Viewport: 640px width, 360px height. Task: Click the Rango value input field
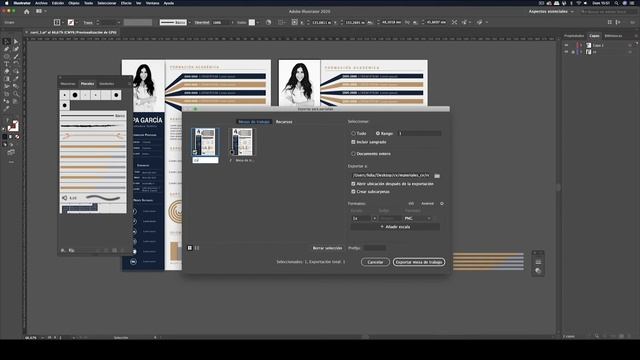(419, 133)
